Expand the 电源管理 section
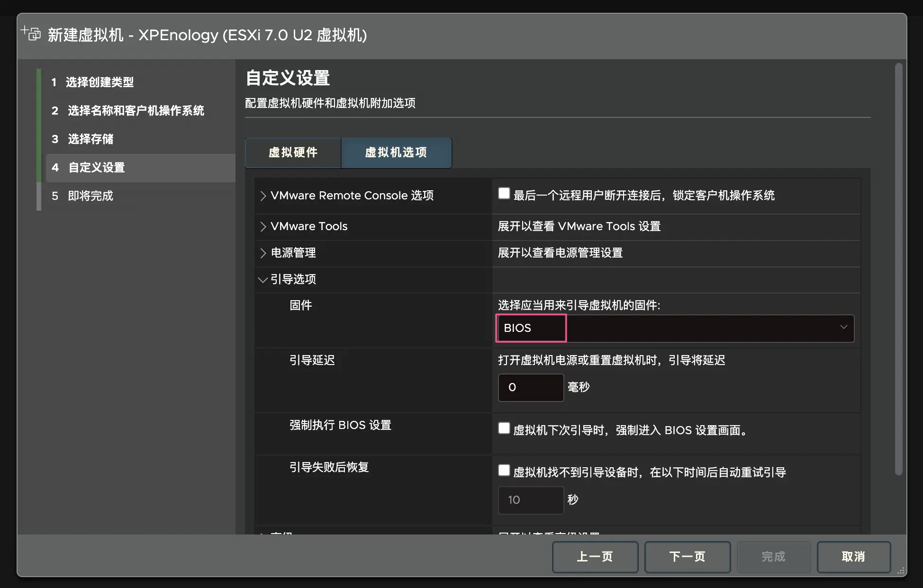Screen dimensions: 923x588 [x=263, y=253]
